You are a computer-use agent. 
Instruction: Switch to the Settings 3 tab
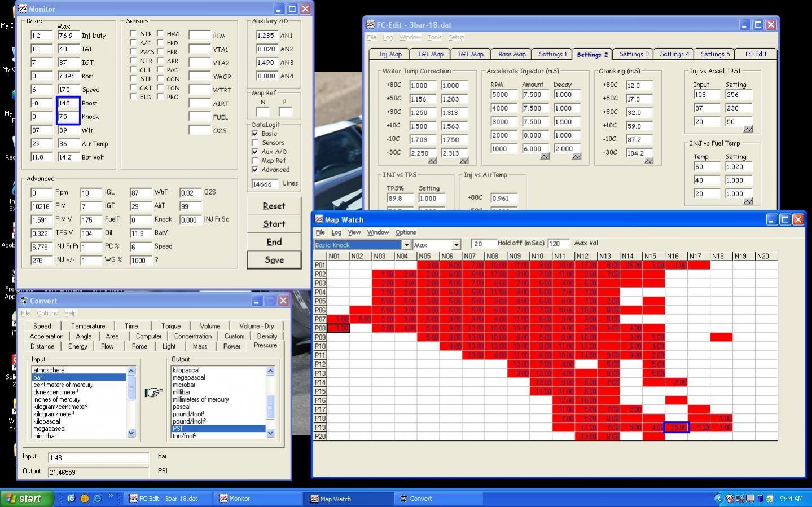(634, 54)
